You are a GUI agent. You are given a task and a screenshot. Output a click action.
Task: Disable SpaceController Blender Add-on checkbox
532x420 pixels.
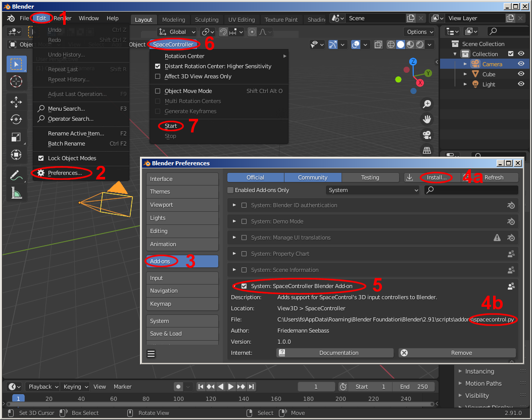click(244, 286)
